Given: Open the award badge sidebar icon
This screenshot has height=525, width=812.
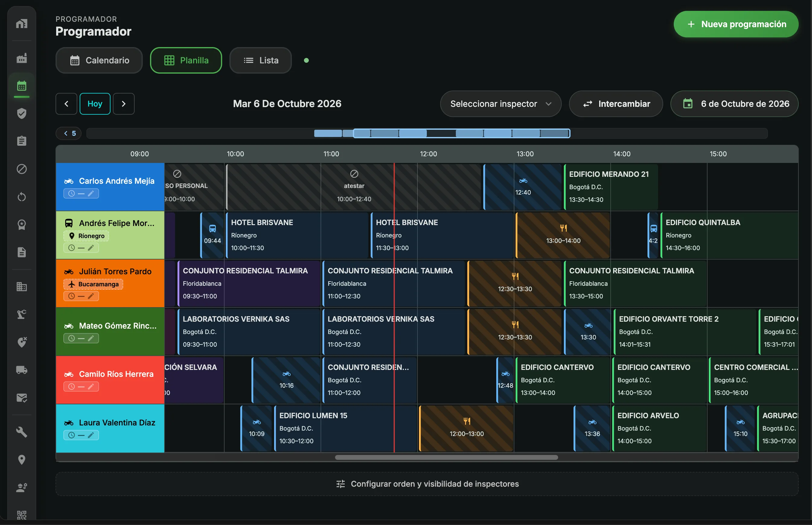Looking at the screenshot, I should (x=21, y=224).
